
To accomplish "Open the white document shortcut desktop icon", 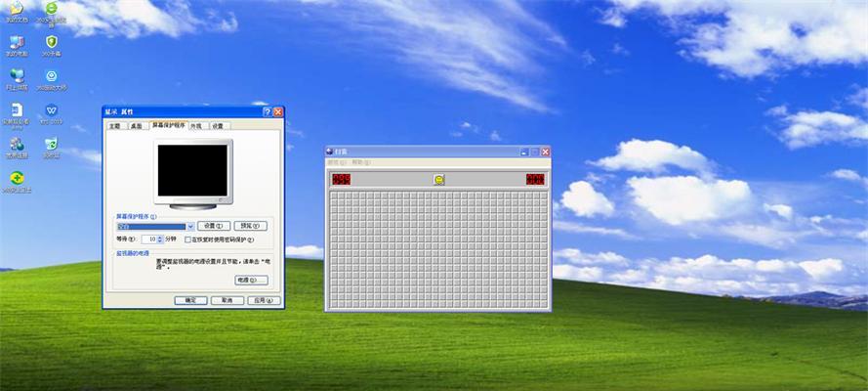I will click(x=17, y=109).
